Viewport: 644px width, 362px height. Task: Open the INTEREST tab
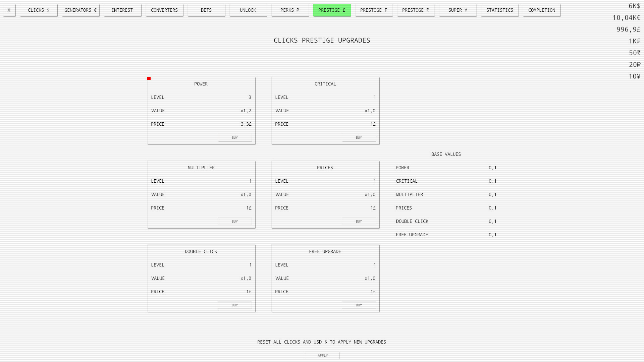point(122,10)
